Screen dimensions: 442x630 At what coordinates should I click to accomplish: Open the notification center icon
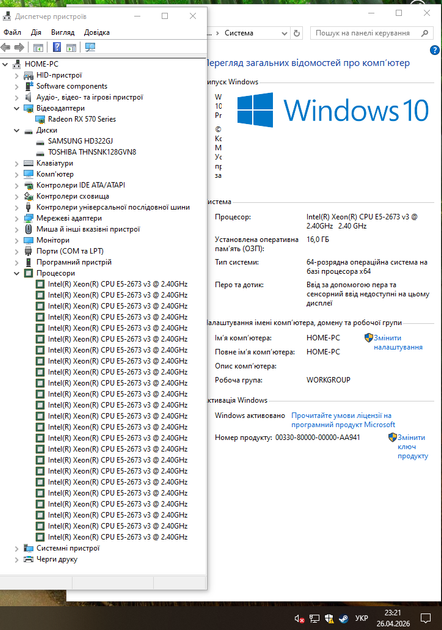click(426, 618)
